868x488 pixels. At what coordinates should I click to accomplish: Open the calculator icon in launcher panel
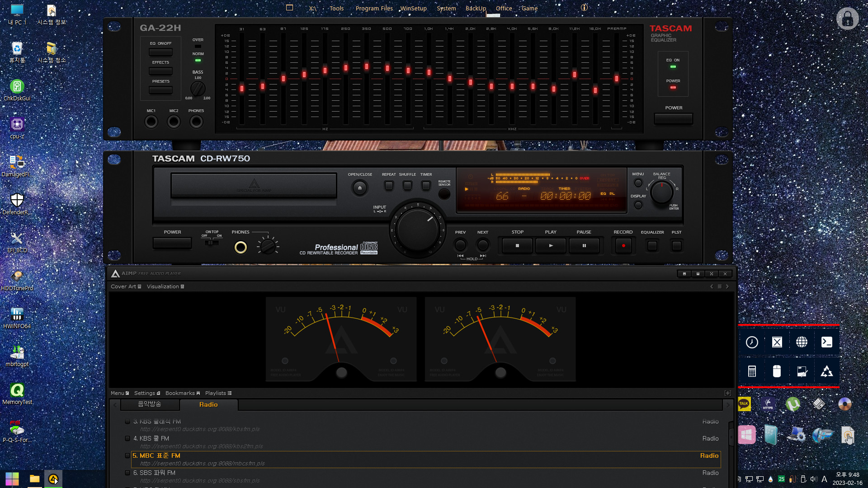pyautogui.click(x=752, y=371)
